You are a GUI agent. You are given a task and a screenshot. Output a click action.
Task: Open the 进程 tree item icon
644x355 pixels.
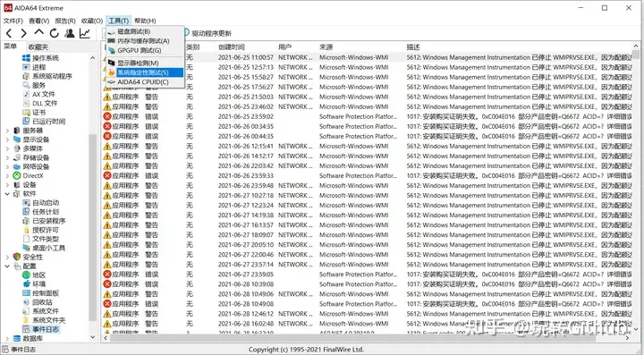[26, 67]
